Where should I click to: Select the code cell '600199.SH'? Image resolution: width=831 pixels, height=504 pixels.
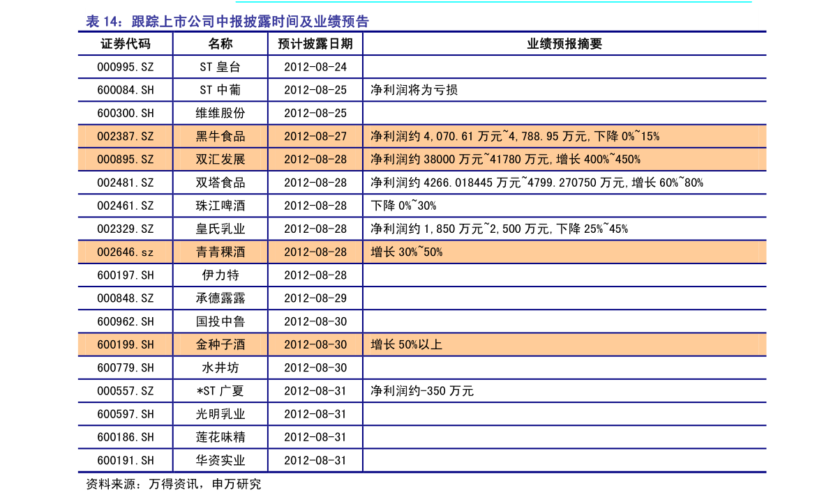tap(126, 345)
